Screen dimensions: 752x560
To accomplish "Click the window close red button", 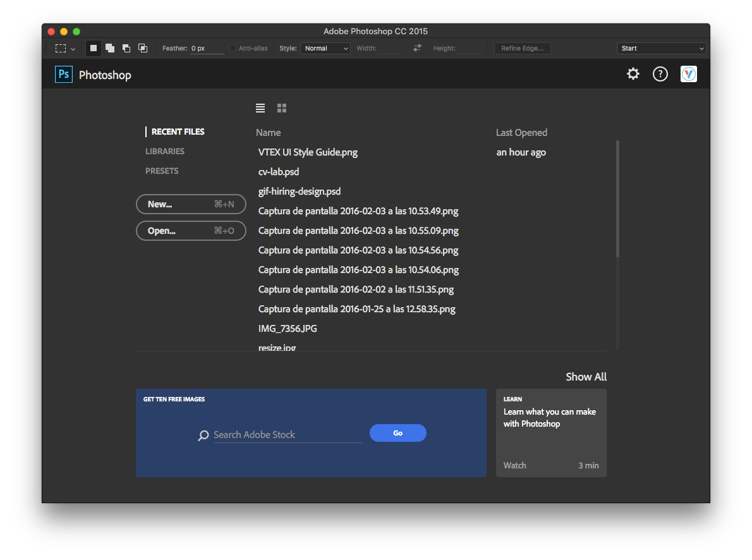I will [x=51, y=32].
